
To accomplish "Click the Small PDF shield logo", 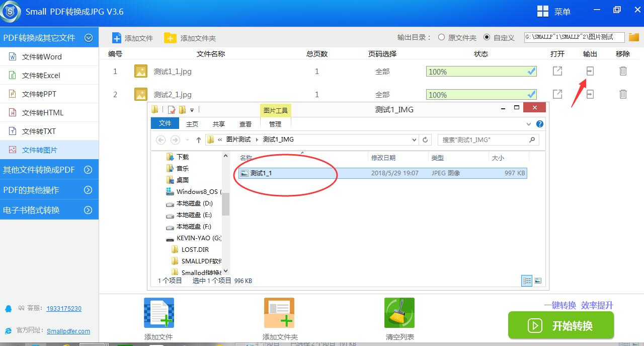I will 11,11.
